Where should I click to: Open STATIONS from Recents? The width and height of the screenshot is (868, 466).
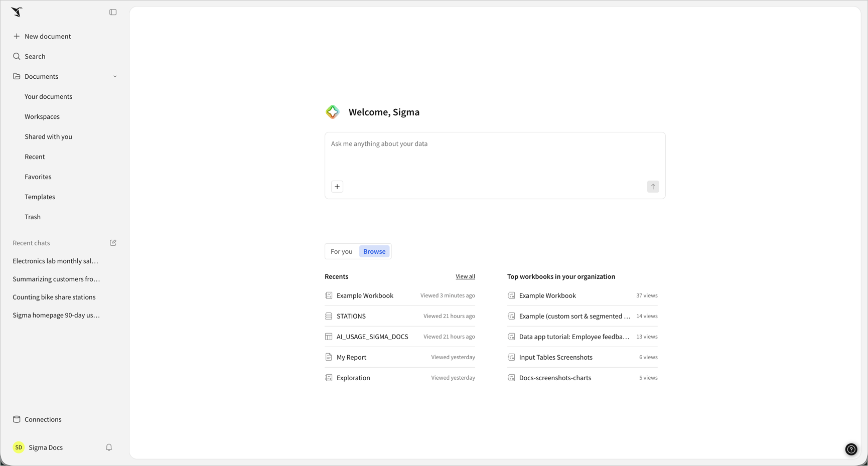pos(400,316)
